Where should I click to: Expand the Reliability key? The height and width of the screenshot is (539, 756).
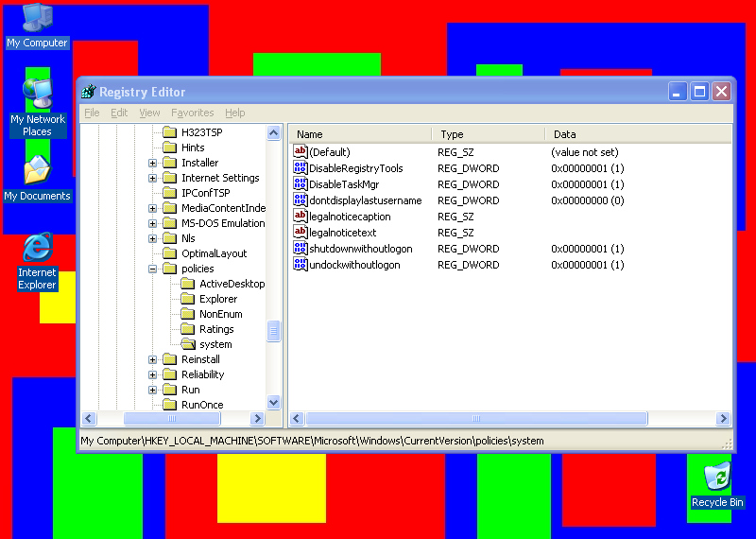point(152,374)
